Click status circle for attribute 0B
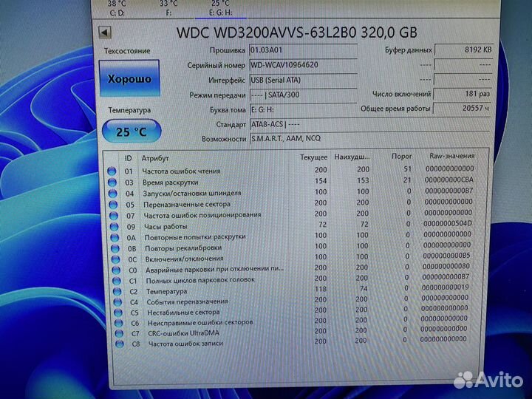This screenshot has height=399, width=532. pos(115,248)
